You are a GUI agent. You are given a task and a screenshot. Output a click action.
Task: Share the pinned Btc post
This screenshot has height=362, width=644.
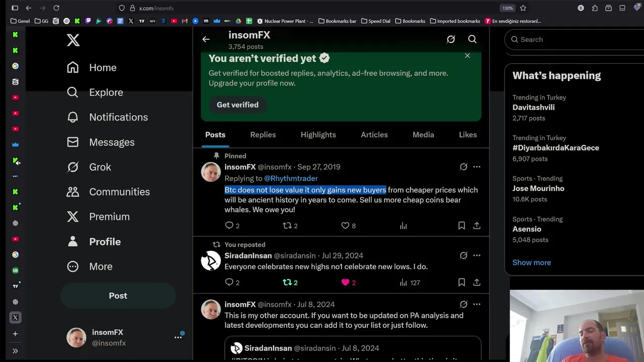[476, 226]
